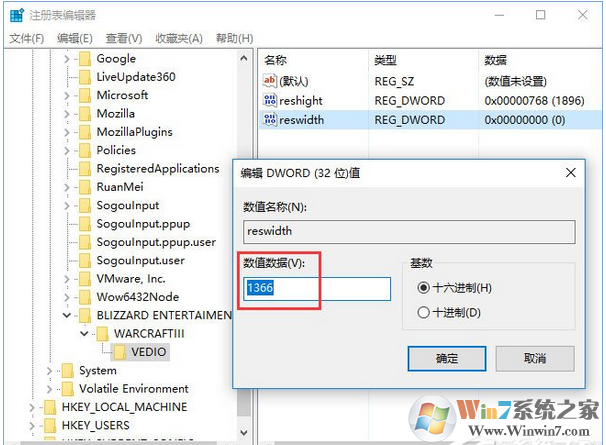Expand the Mozilla key
Image resolution: width=606 pixels, height=445 pixels.
coord(66,114)
